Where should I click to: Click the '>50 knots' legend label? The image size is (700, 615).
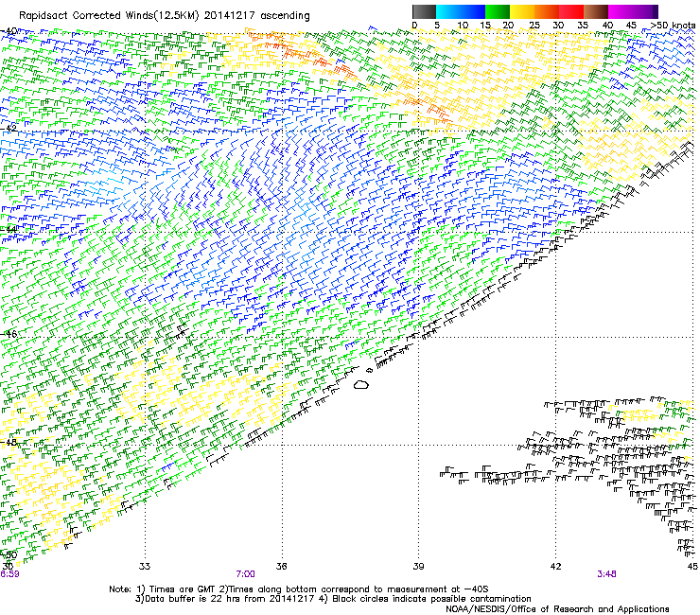coord(673,26)
